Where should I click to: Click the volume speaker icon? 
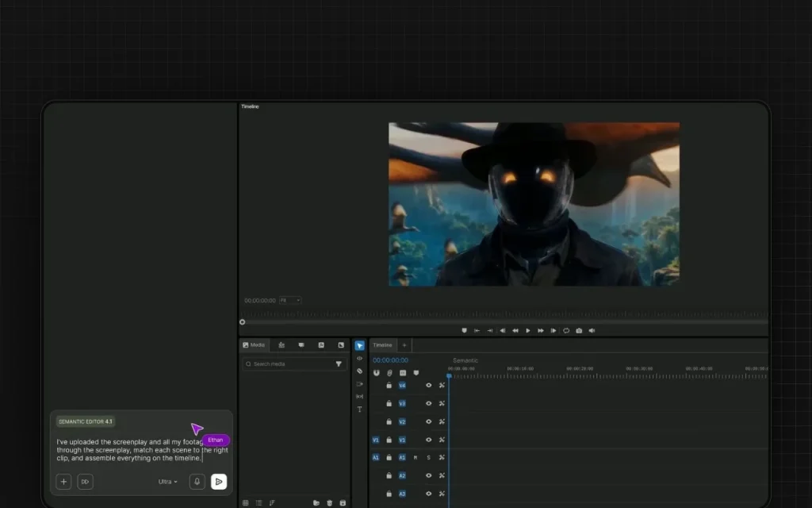click(592, 331)
